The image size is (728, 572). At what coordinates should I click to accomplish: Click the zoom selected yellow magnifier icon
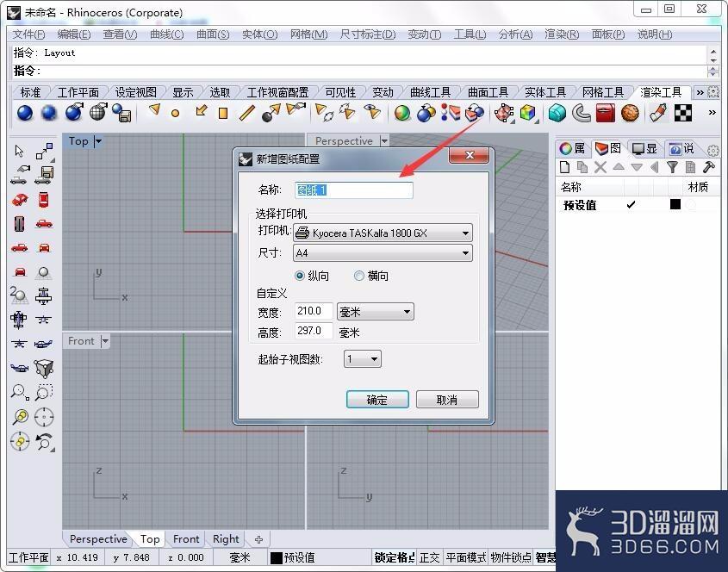pyautogui.click(x=20, y=416)
